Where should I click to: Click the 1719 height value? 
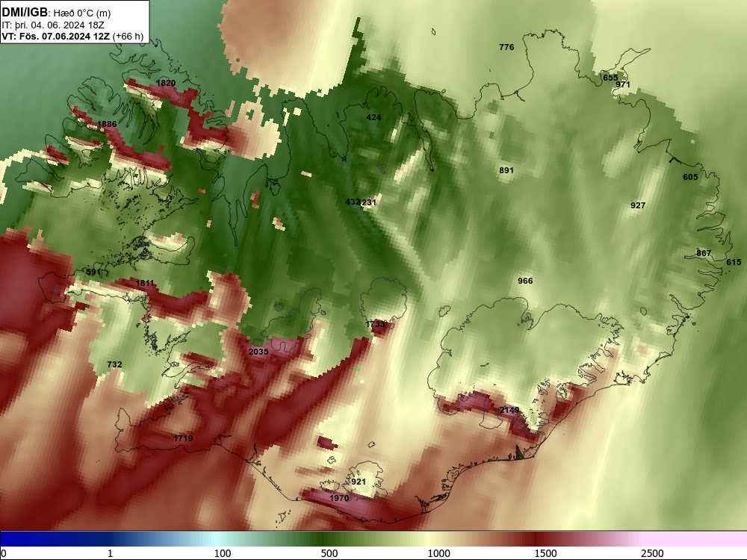pos(183,438)
